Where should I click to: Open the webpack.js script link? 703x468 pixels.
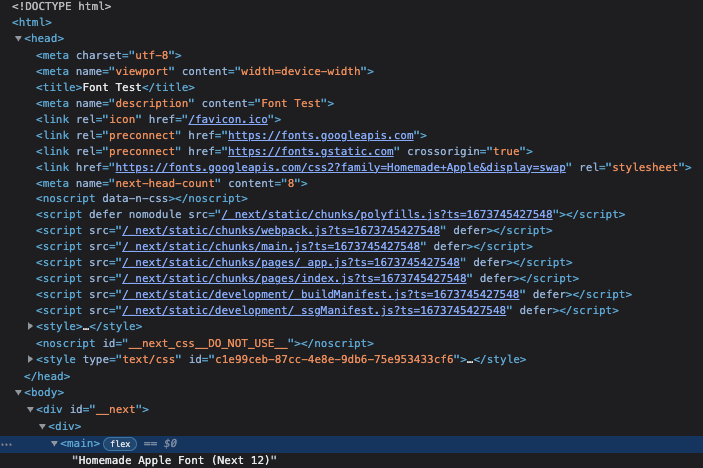[x=281, y=230]
